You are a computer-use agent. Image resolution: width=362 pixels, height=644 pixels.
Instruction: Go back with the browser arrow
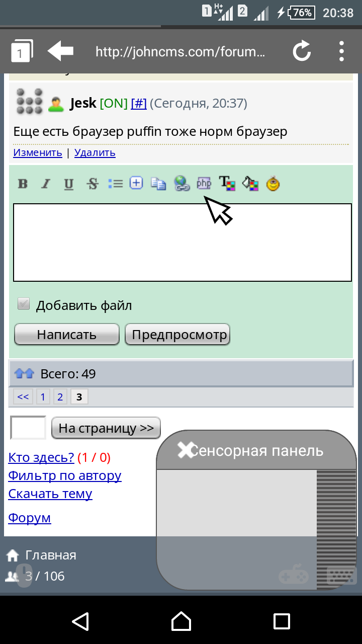(60, 51)
